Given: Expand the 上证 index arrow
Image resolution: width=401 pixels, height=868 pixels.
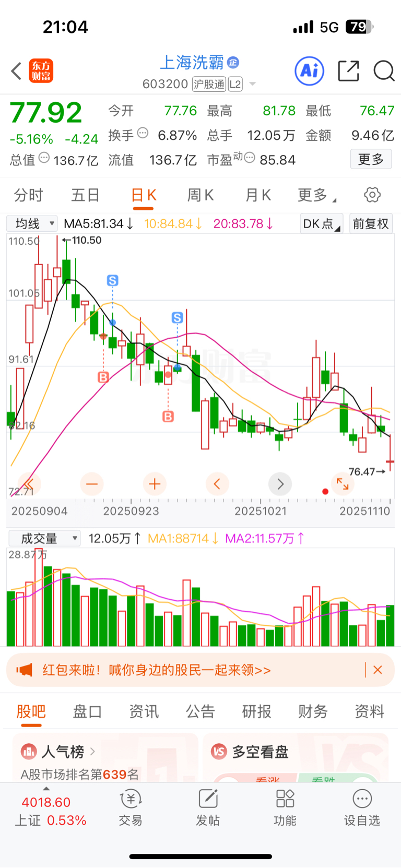Looking at the screenshot, I should coord(46,789).
